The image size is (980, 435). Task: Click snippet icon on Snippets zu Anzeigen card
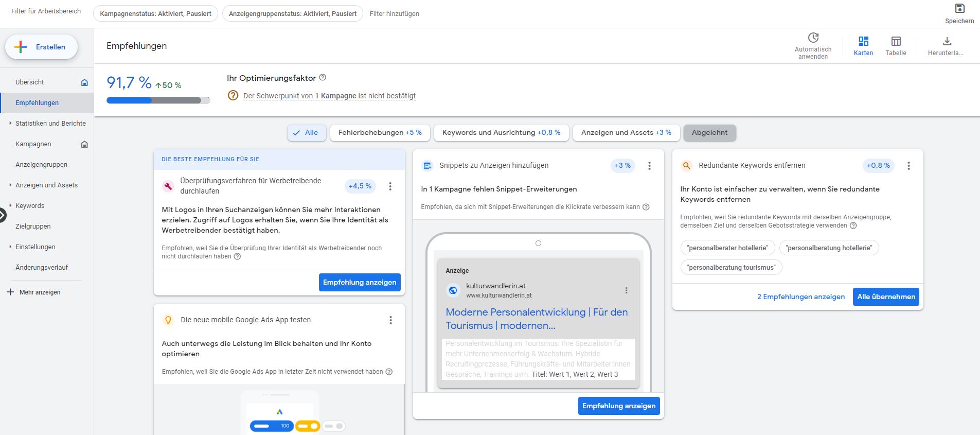coord(427,166)
